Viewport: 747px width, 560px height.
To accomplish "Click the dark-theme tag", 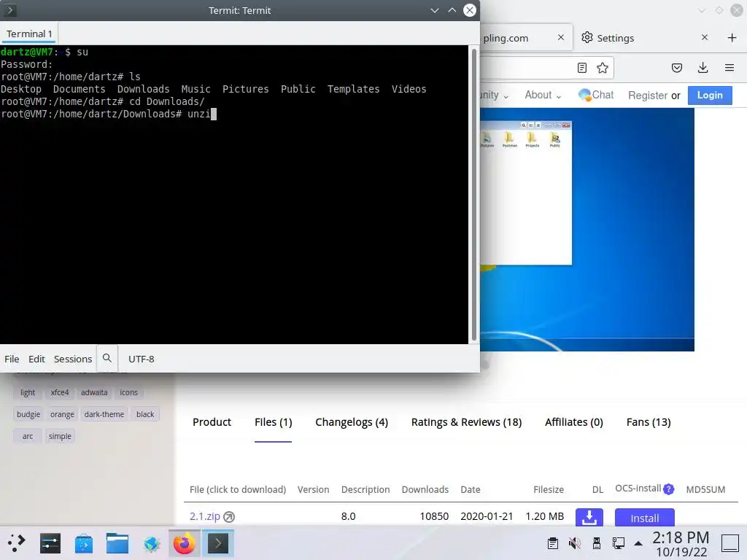I will coord(104,414).
